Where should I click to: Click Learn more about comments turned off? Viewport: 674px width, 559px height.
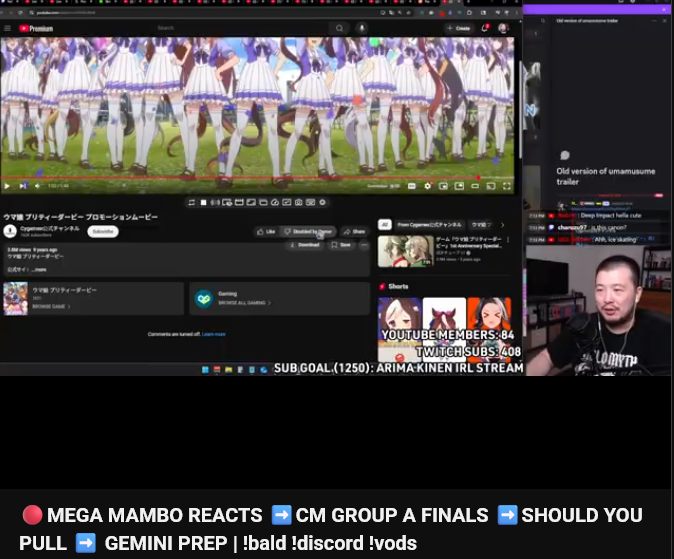coord(214,334)
